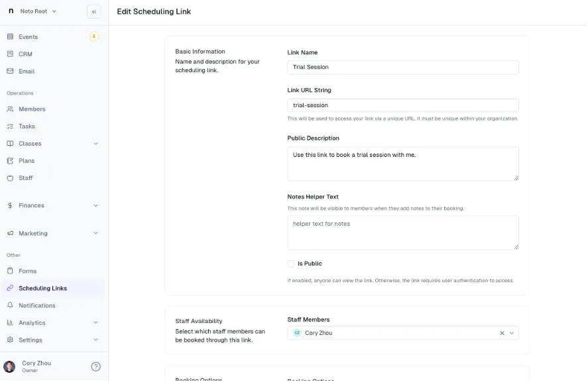This screenshot has height=382, width=588.
Task: Open Email in the sidebar
Action: pyautogui.click(x=53, y=71)
